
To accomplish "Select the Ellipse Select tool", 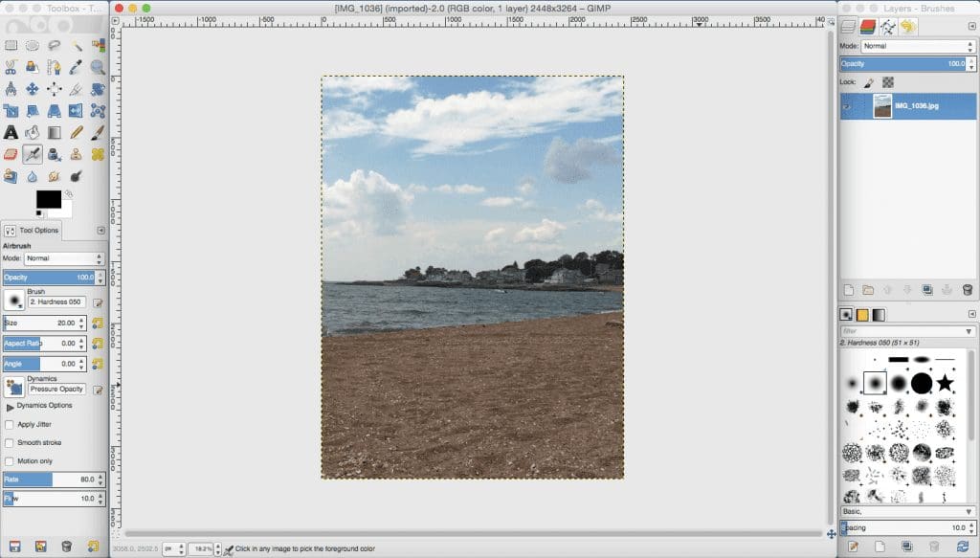I will coord(33,46).
